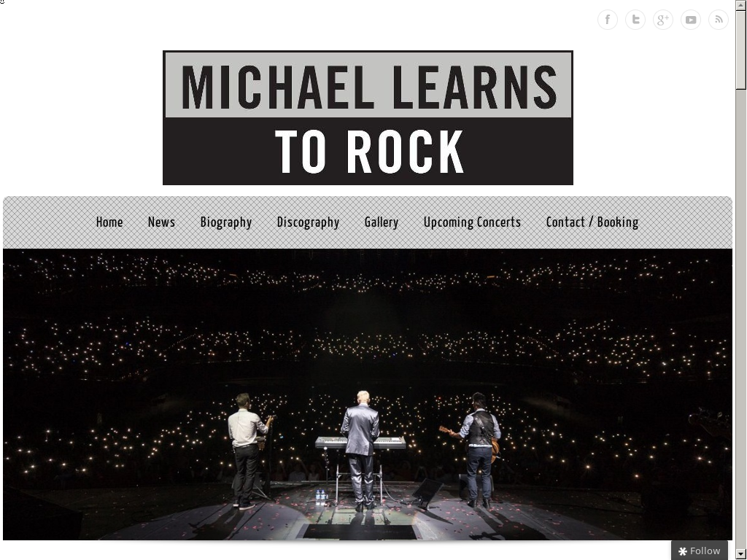
Task: Click the Follow button
Action: (699, 551)
